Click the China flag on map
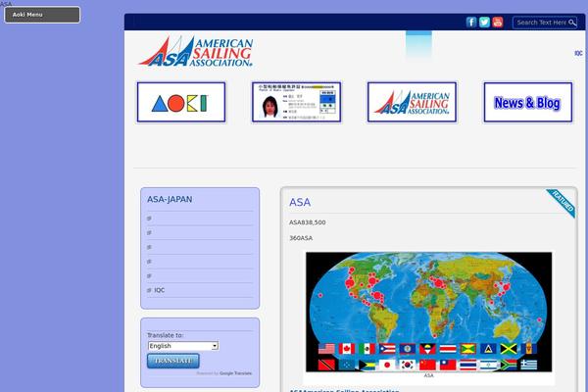The image size is (588, 392). click(428, 365)
